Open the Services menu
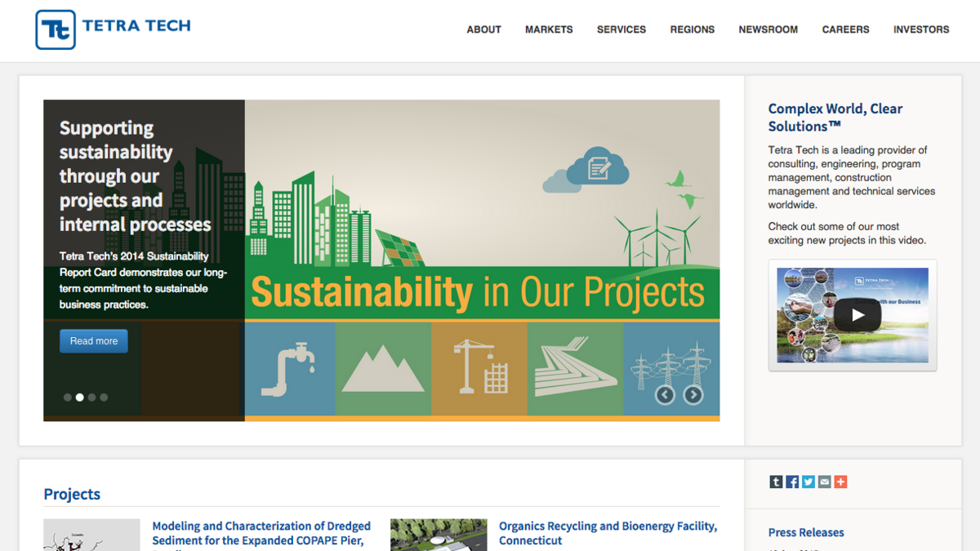Screen dimensions: 980x551 click(621, 29)
